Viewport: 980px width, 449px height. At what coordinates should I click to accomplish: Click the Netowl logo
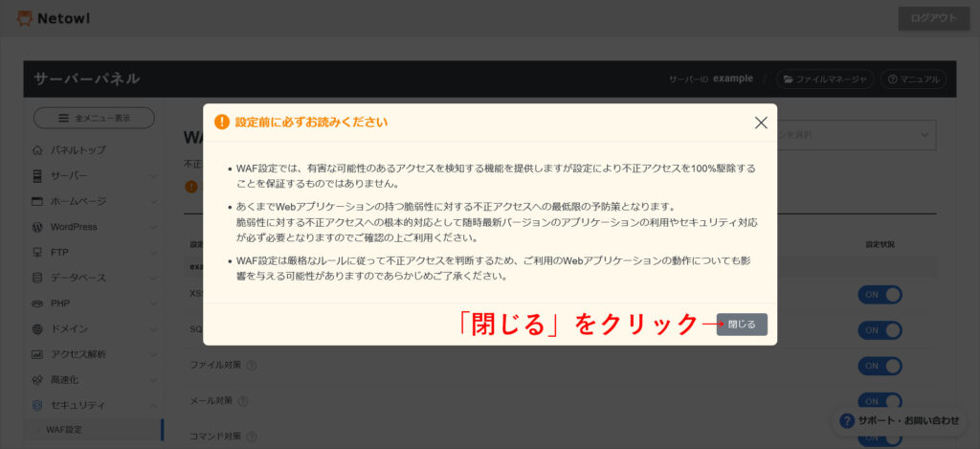[54, 19]
